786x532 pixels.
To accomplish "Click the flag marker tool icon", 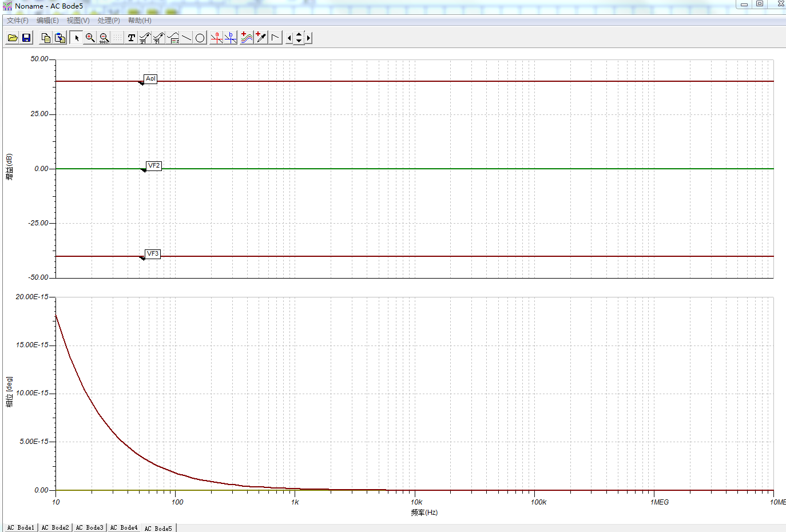I will tap(275, 38).
